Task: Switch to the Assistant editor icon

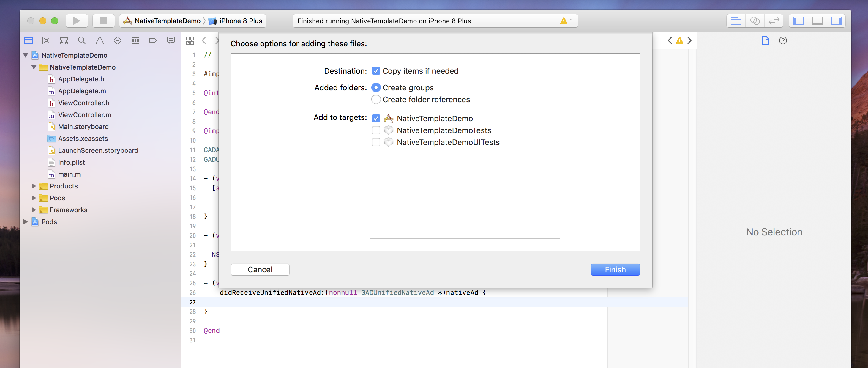Action: tap(755, 21)
